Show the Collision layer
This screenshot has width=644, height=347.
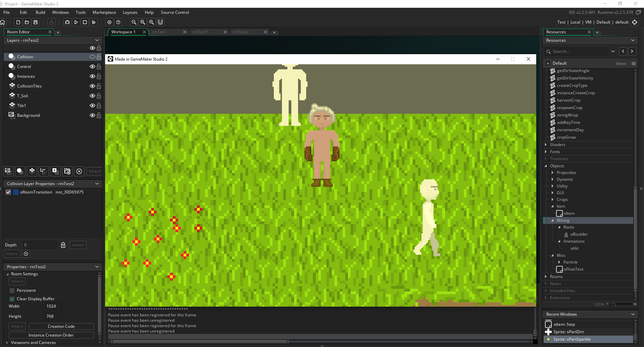pos(92,57)
